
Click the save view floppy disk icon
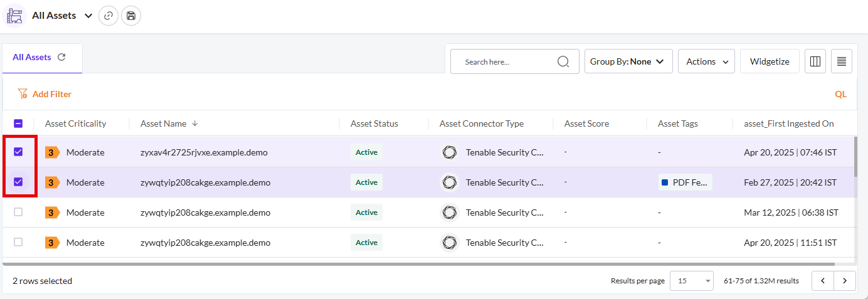(131, 16)
